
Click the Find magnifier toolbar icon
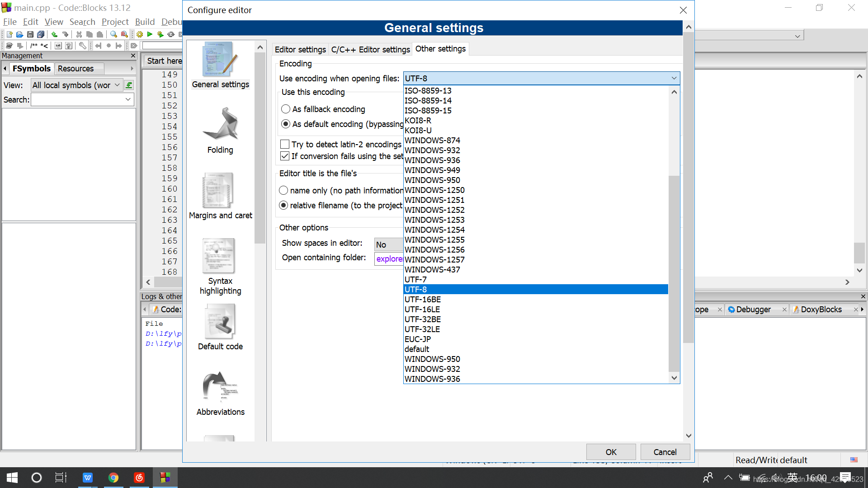113,34
